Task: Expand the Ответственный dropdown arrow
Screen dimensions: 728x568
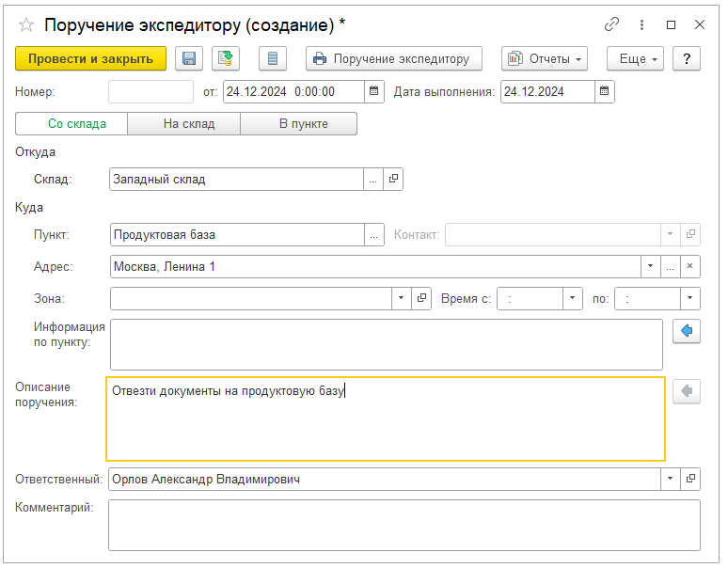Action: [x=671, y=480]
